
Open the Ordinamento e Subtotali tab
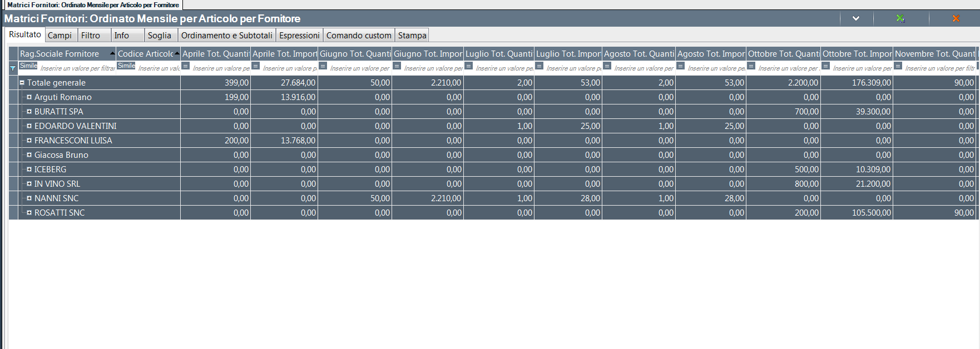[x=226, y=36]
